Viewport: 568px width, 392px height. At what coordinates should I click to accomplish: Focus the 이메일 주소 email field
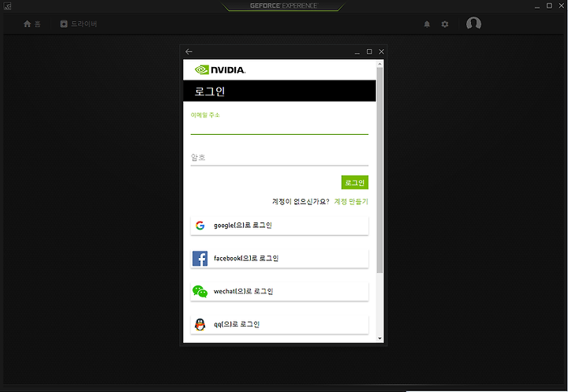(279, 128)
